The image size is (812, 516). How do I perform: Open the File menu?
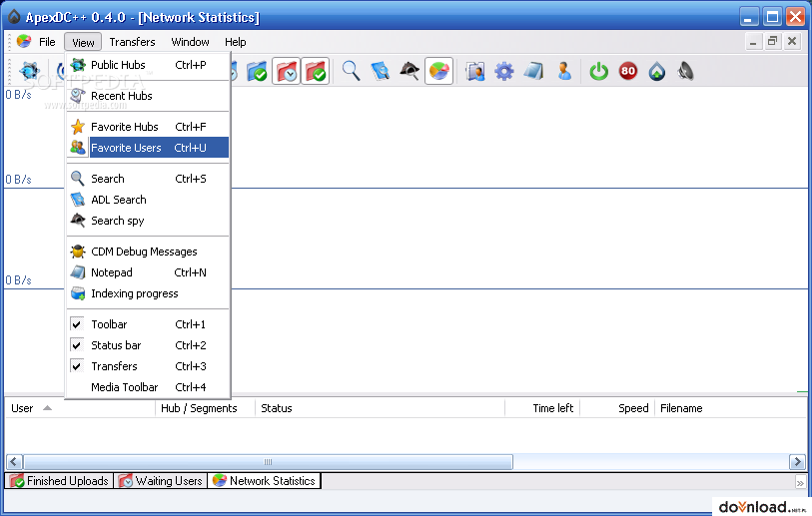47,42
